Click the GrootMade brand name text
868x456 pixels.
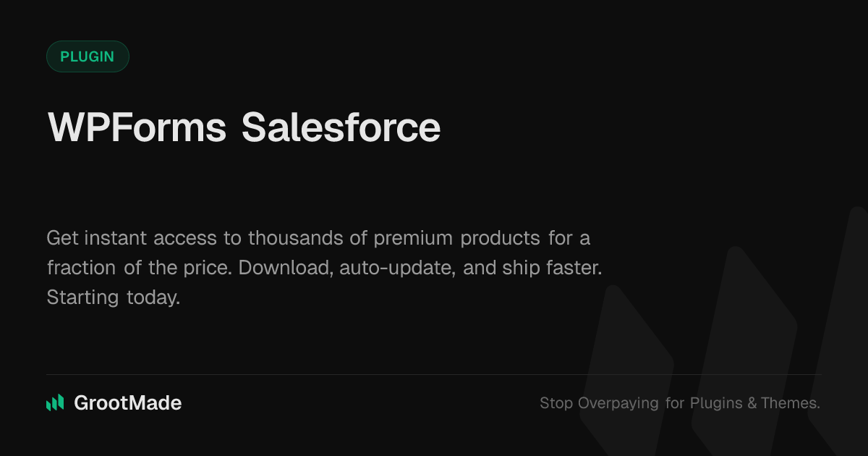pos(128,403)
